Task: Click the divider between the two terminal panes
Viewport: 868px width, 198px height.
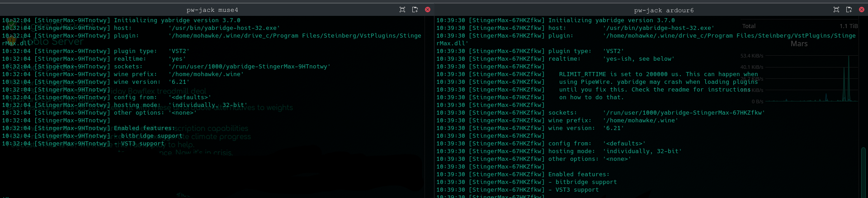Action: pos(434,104)
